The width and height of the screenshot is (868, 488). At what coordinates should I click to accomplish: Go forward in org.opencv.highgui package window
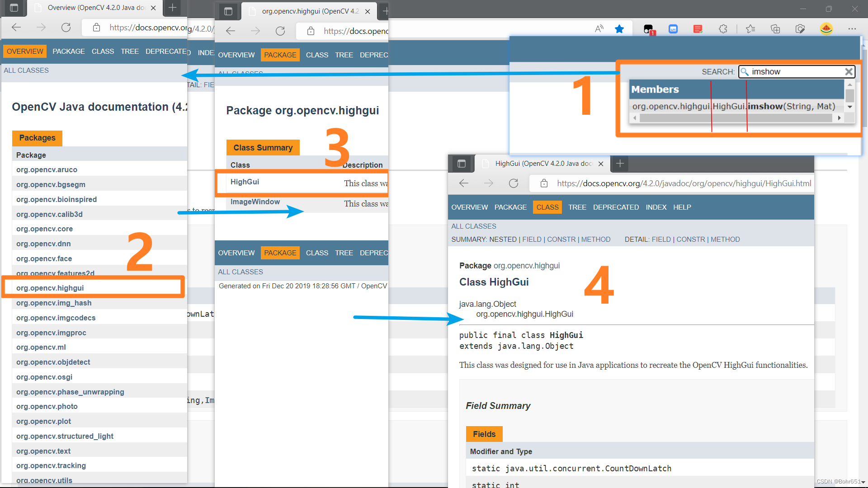255,31
